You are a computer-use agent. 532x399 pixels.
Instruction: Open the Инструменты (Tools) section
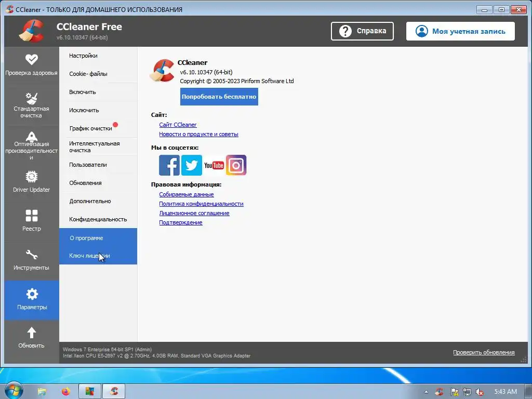[32, 260]
